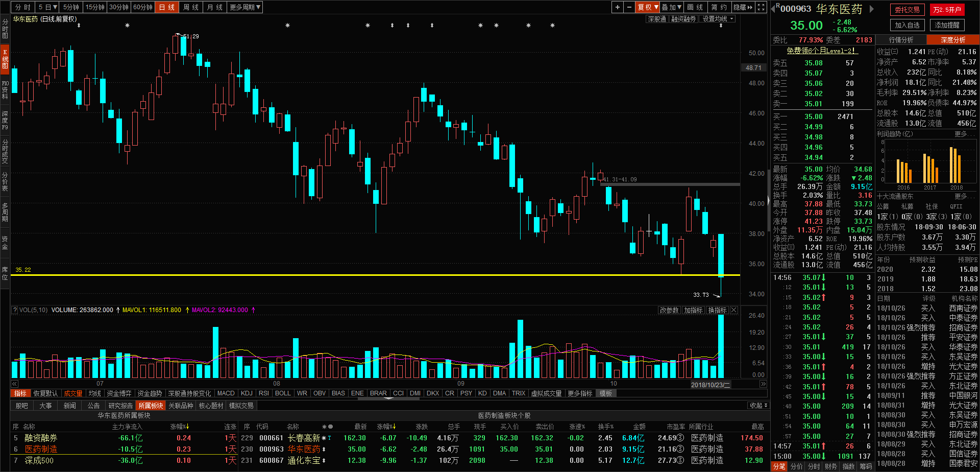This screenshot has height=472, width=980.
Task: Open help for VOL indicator
Action: pyautogui.click(x=15, y=310)
